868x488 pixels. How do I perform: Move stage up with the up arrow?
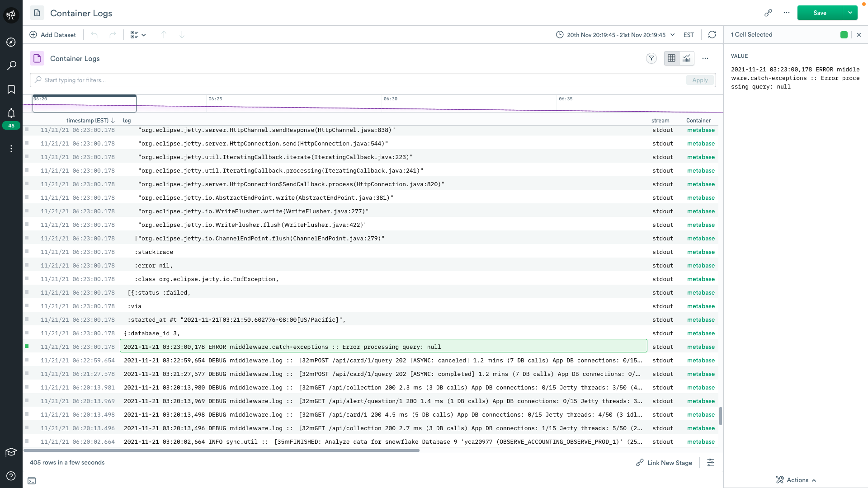point(164,35)
